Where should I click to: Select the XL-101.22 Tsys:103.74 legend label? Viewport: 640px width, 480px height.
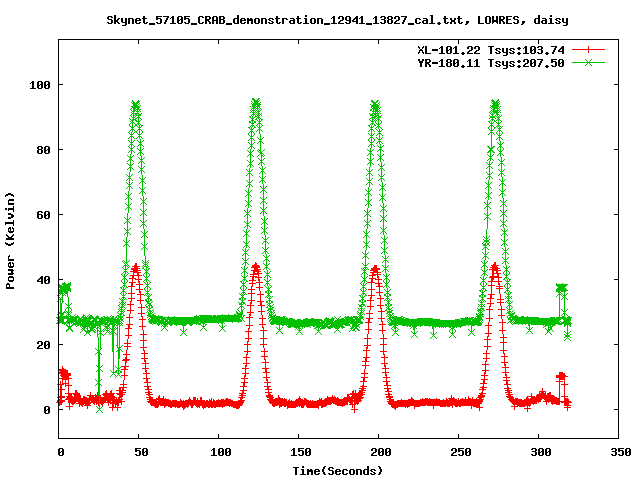point(491,50)
